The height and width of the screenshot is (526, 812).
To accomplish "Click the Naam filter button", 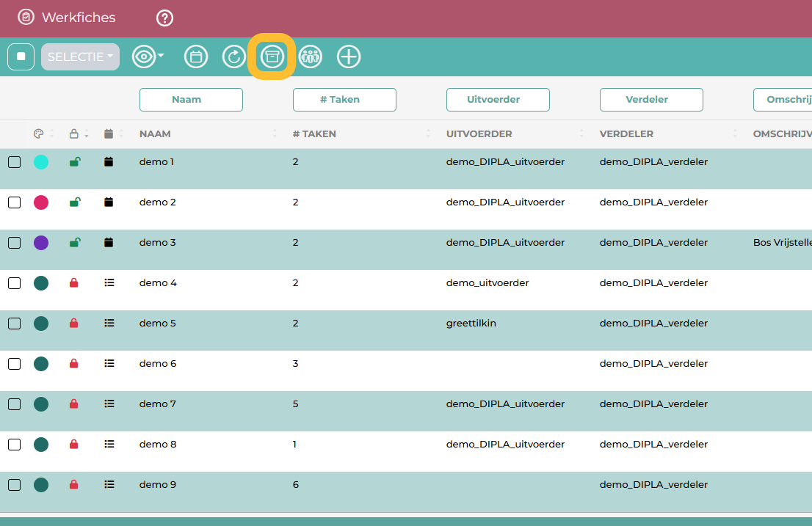I will (191, 99).
